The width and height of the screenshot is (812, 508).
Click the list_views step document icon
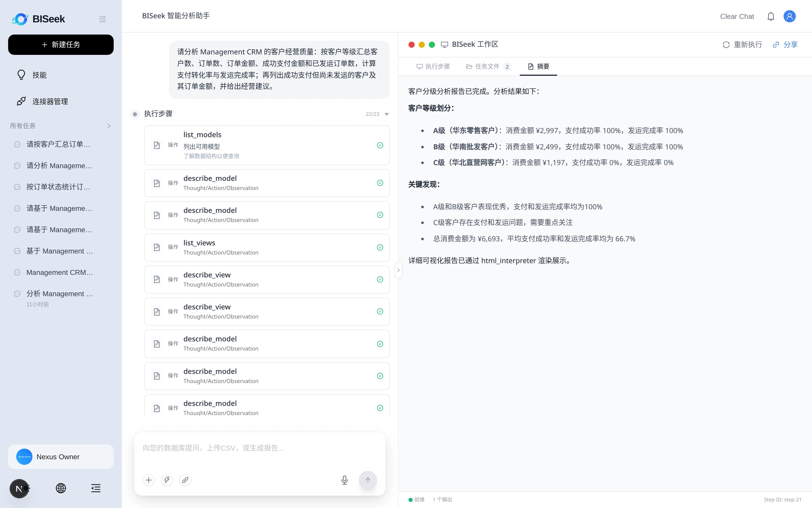(157, 247)
